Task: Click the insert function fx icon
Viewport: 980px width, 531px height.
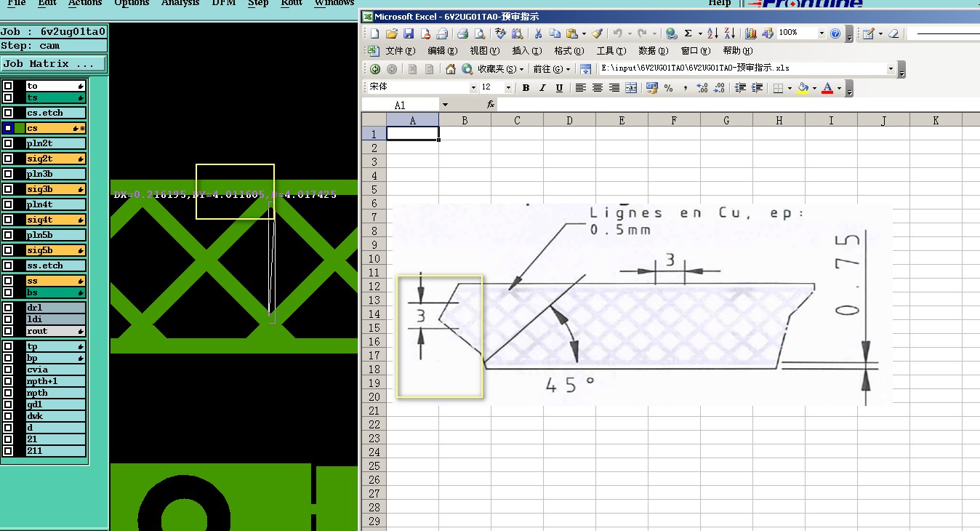Action: point(491,105)
